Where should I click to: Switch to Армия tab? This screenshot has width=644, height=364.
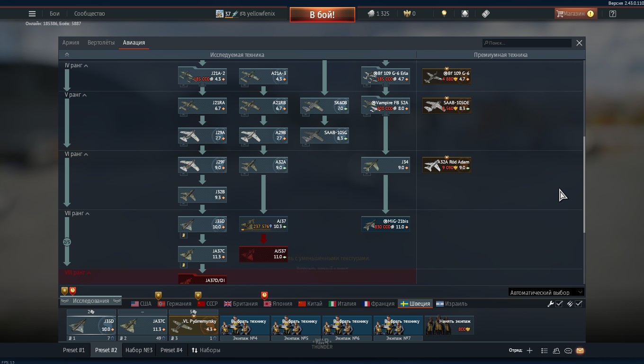click(x=71, y=43)
